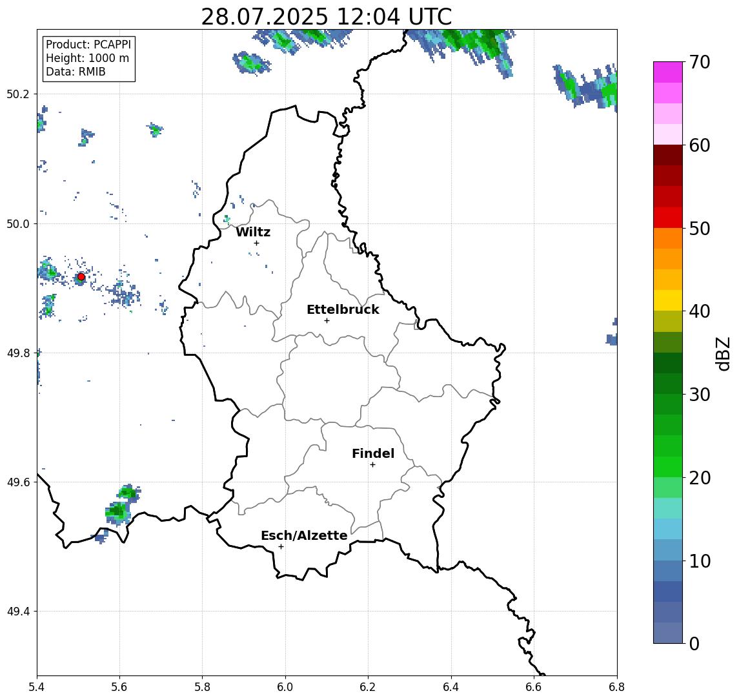This screenshot has width=739, height=700.
Task: Click the orange colorbar segment below 50
Action: [668, 238]
